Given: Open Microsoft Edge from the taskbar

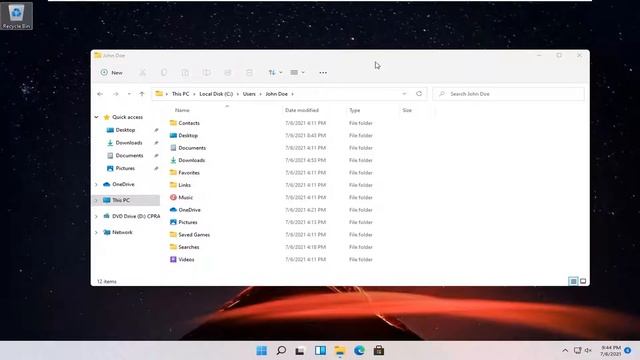Looking at the screenshot, I should tap(359, 351).
